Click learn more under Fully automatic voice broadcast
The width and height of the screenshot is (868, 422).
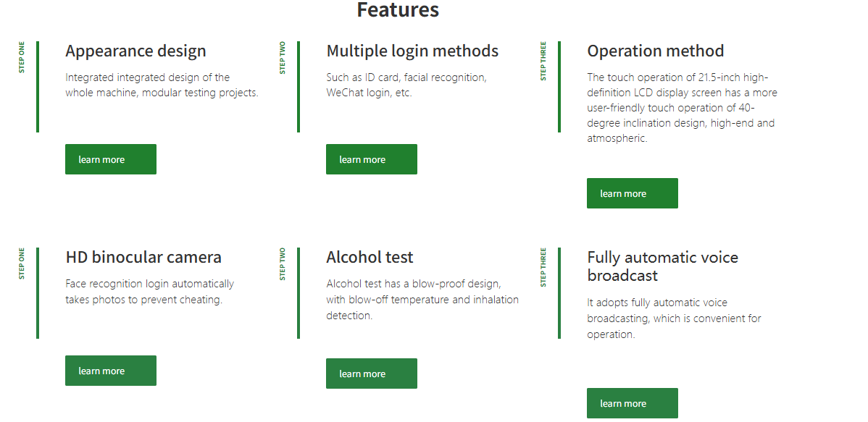pyautogui.click(x=632, y=403)
